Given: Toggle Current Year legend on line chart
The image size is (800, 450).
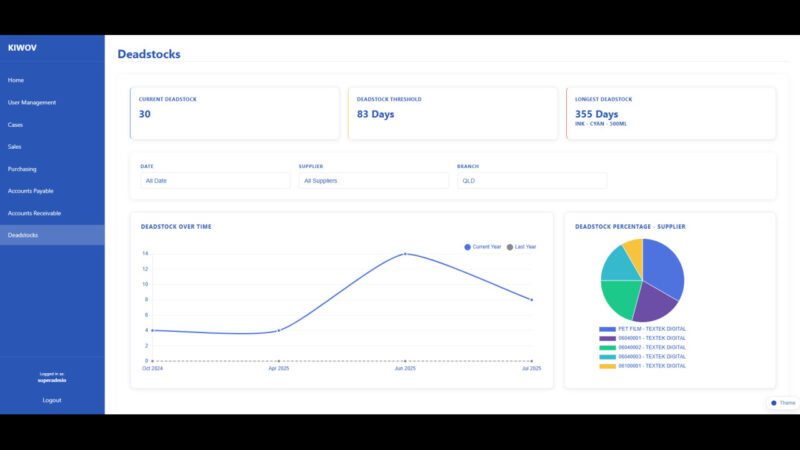Looking at the screenshot, I should (x=484, y=246).
